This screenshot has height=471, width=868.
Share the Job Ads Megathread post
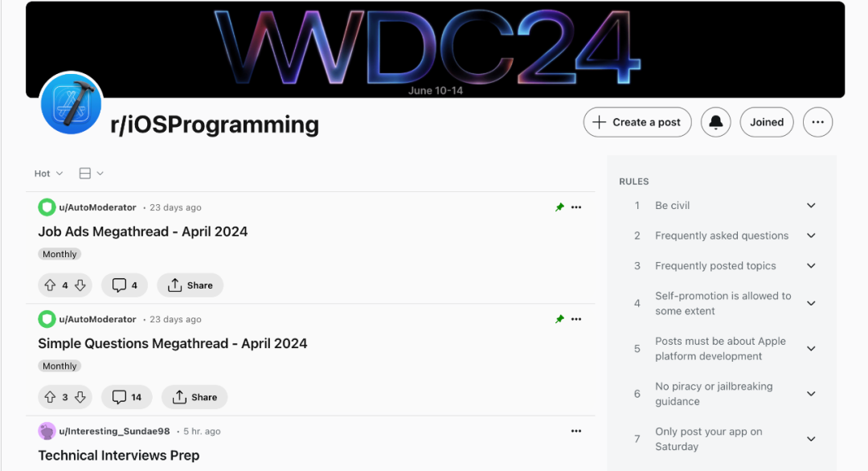(190, 285)
